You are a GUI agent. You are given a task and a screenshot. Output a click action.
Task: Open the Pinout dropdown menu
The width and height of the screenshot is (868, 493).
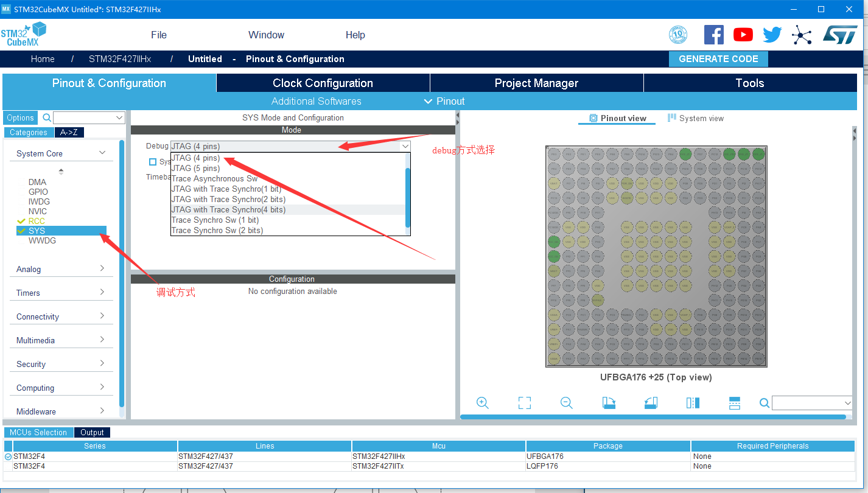tap(444, 101)
